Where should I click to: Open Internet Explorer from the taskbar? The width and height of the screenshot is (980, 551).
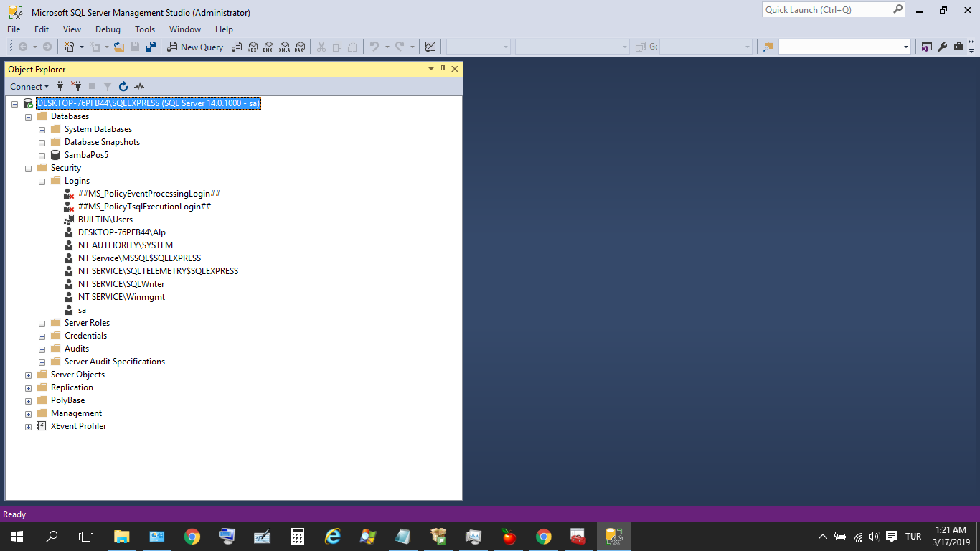coord(333,537)
